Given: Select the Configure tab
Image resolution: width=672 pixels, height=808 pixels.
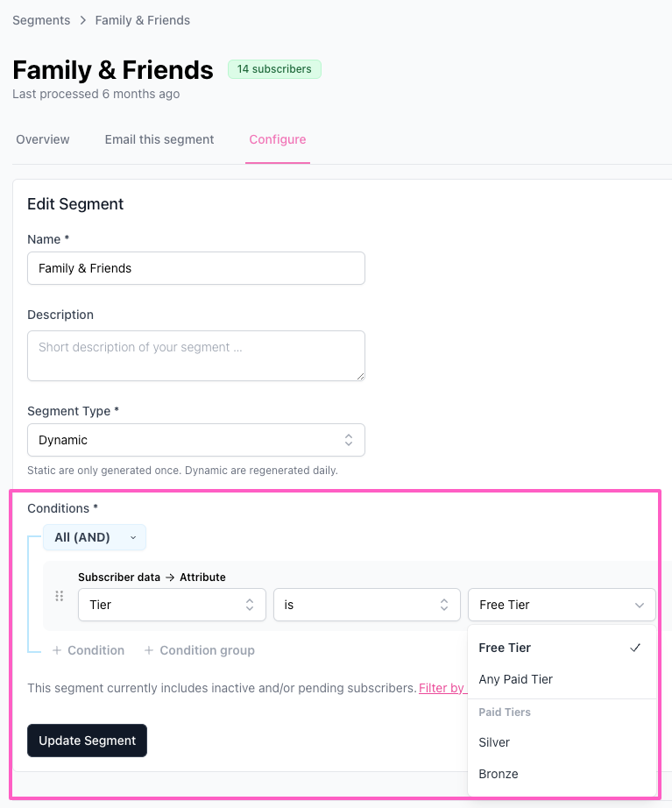Looking at the screenshot, I should (x=278, y=139).
